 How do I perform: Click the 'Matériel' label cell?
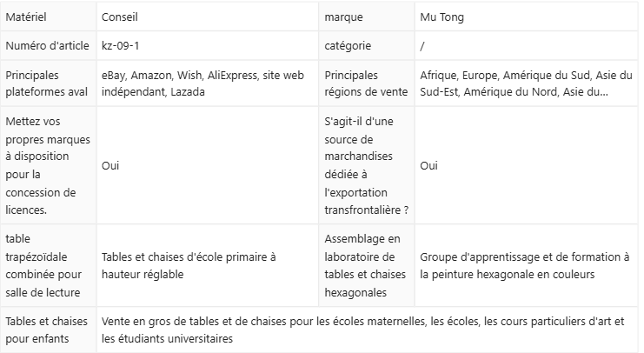(x=26, y=17)
